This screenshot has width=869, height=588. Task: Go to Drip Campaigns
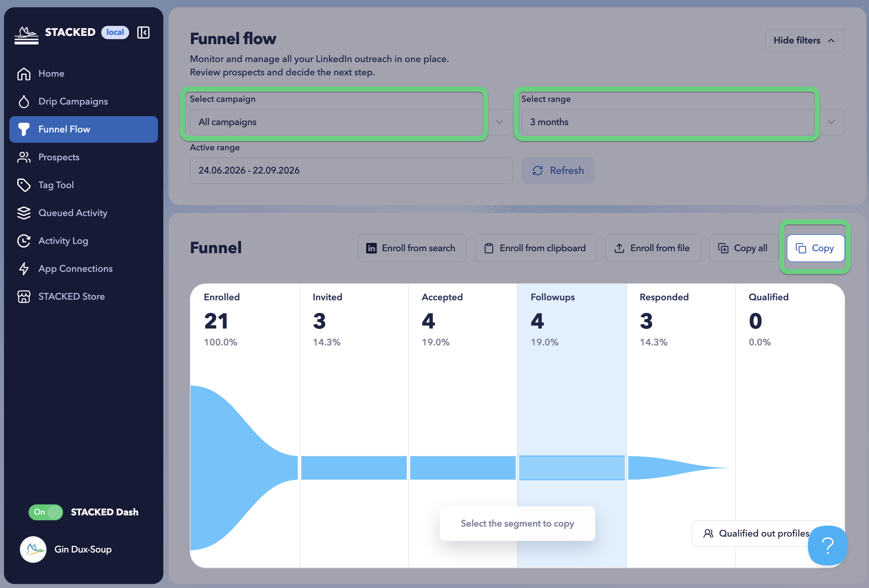[x=83, y=101]
